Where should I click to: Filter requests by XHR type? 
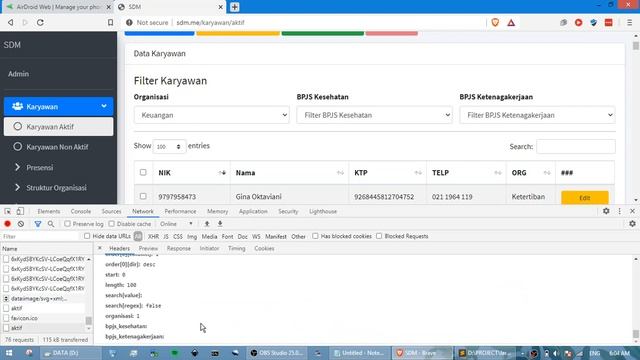coord(153,236)
